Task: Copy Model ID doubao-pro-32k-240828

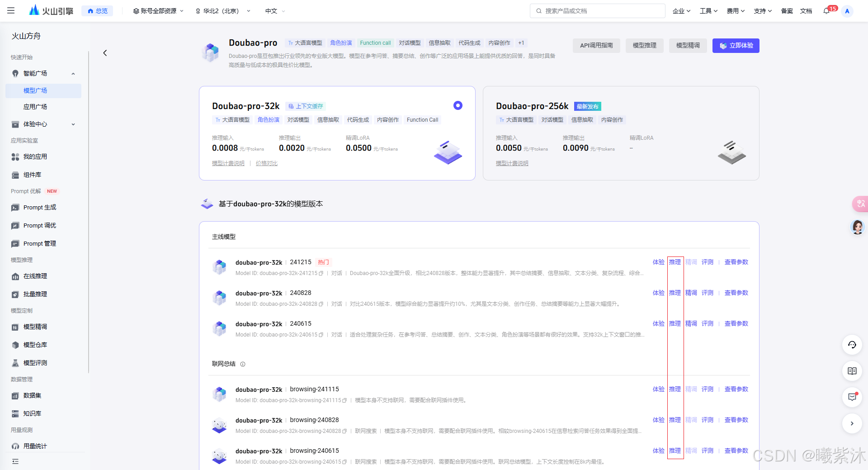Action: (x=321, y=304)
